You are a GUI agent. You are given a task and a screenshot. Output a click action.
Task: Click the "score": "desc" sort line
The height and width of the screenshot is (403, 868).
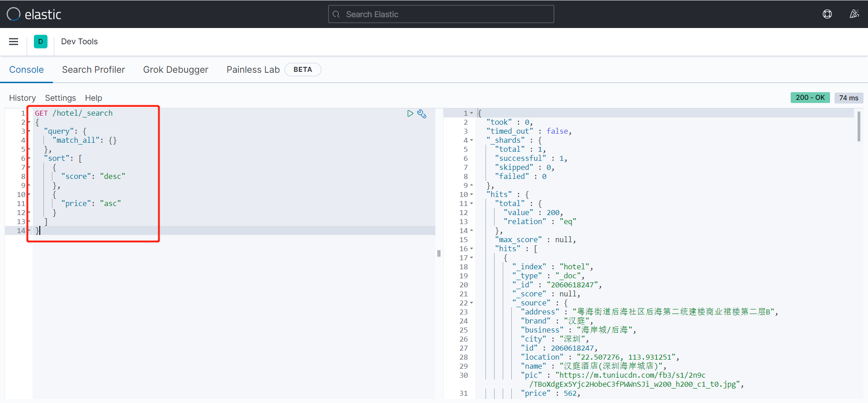93,177
